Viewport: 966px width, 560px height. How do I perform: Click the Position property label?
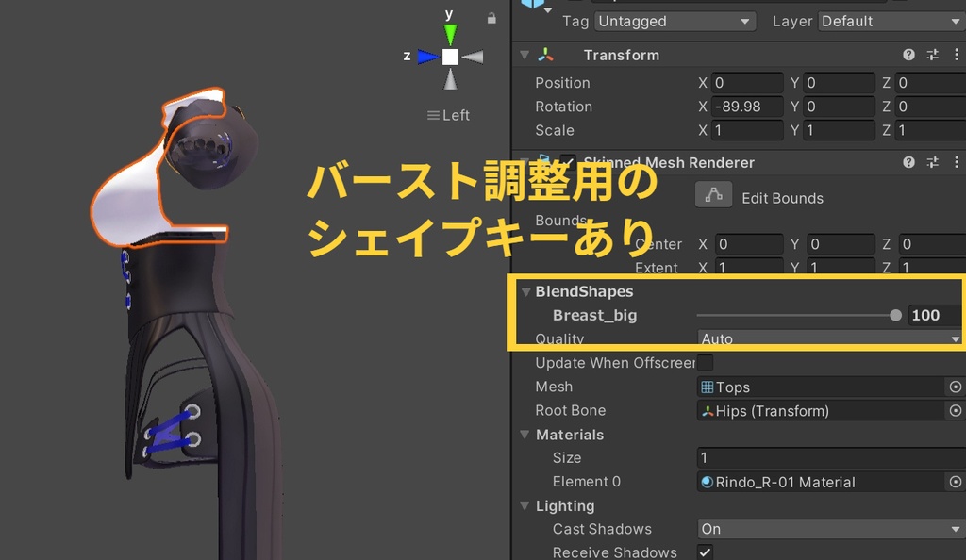click(x=562, y=82)
